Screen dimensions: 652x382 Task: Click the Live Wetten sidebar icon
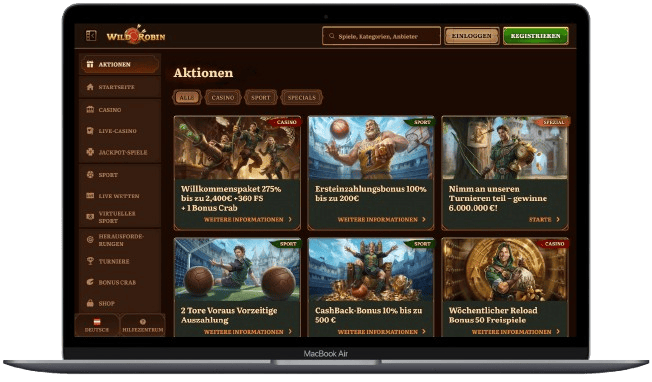click(x=90, y=195)
